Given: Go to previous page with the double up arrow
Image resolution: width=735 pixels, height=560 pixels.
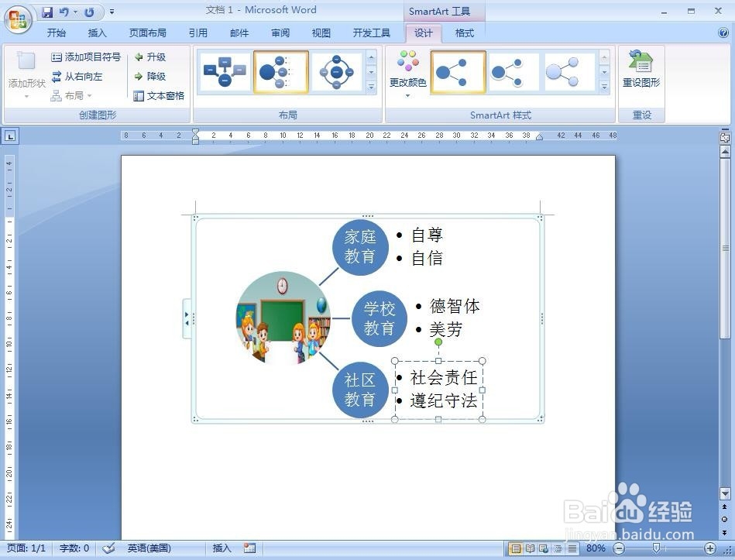Looking at the screenshot, I should (x=725, y=507).
